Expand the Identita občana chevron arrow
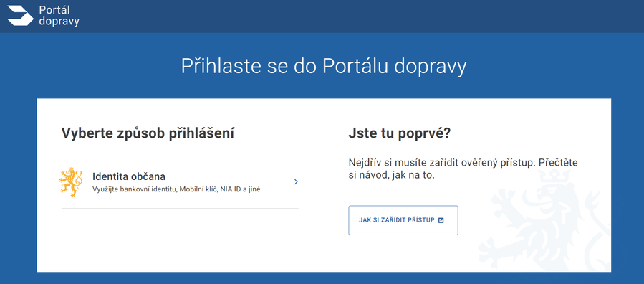This screenshot has width=644, height=284. [296, 181]
